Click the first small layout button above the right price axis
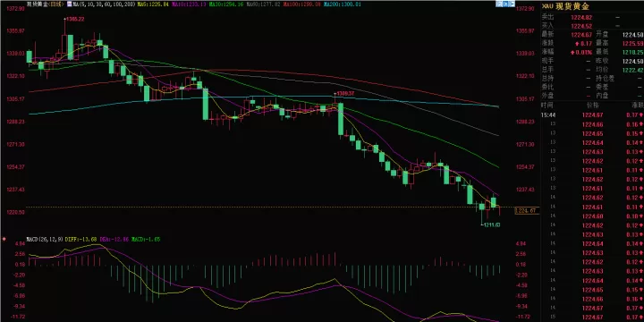 [x=499, y=4]
